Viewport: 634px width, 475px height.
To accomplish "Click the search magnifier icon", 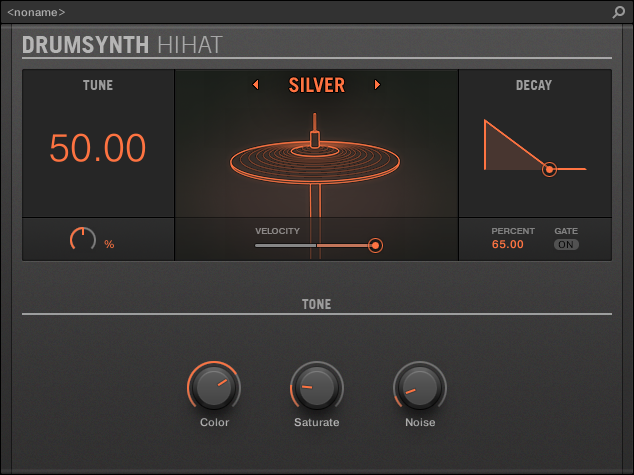I will click(x=619, y=12).
